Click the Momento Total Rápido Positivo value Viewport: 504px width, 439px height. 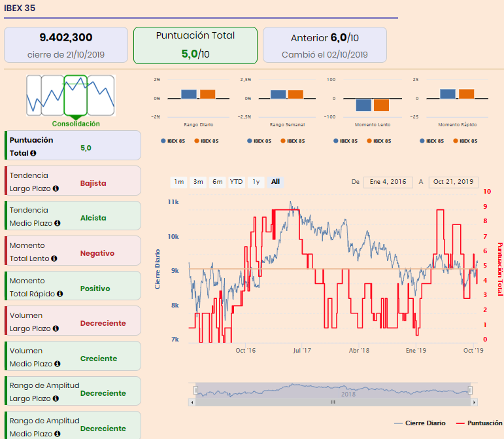pos(95,289)
